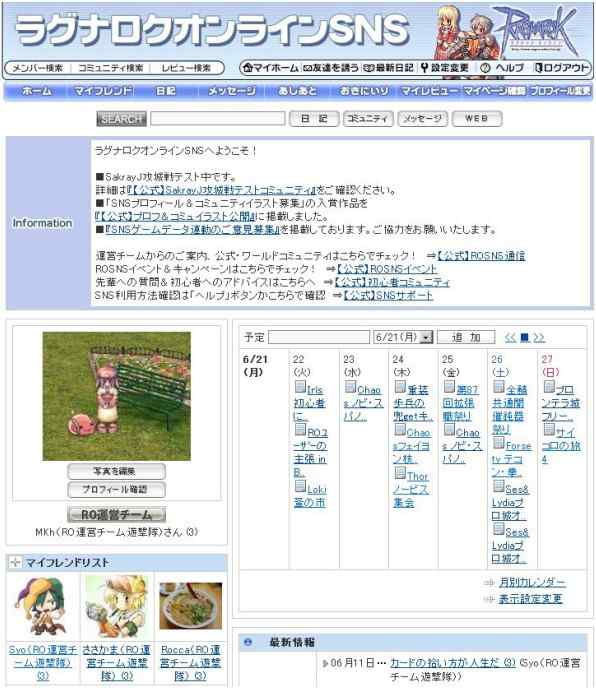Image resolution: width=596 pixels, height=688 pixels.
Task: Click the 写真を編集 button
Action: click(x=116, y=471)
